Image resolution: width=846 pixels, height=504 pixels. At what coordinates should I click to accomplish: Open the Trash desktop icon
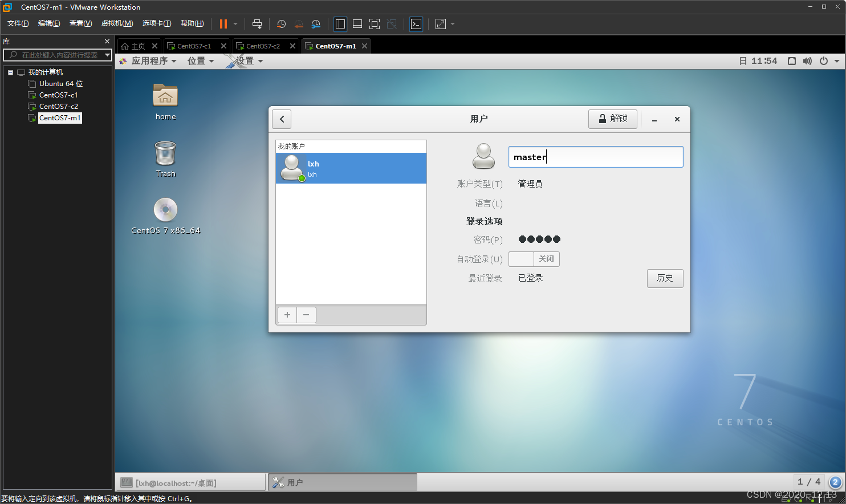click(x=165, y=159)
